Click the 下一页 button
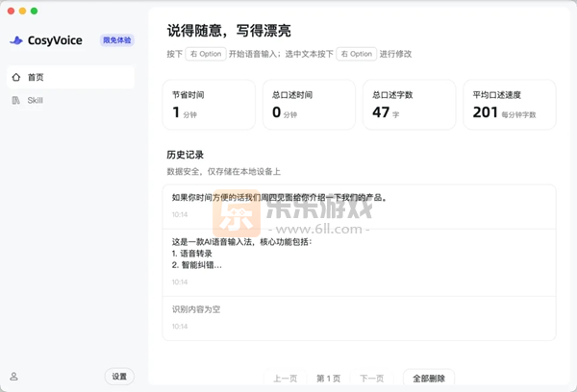Viewport: 577px width, 392px height. pos(371,378)
